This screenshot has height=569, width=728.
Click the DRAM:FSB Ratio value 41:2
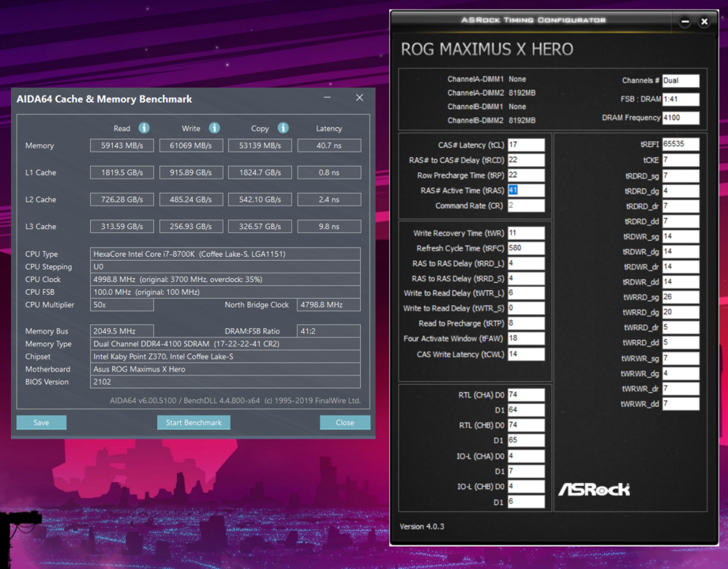click(328, 331)
